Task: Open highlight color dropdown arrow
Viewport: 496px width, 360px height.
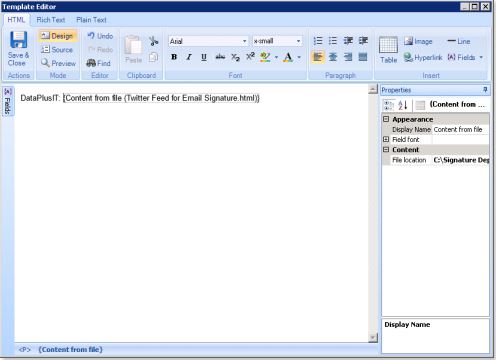Action: (276, 57)
